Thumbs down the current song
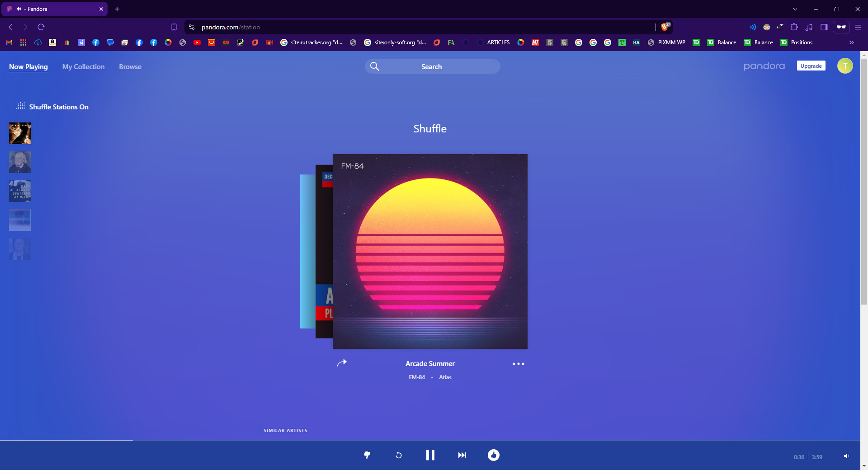868x470 pixels. pyautogui.click(x=367, y=455)
